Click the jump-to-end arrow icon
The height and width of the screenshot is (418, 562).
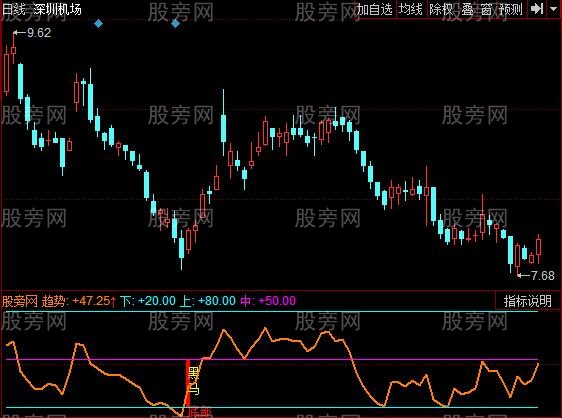537,9
